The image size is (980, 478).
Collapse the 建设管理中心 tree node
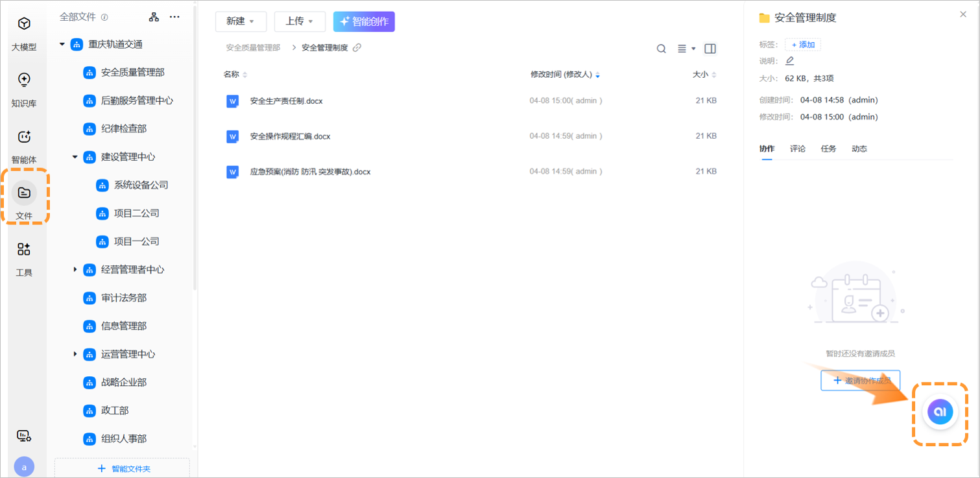75,157
